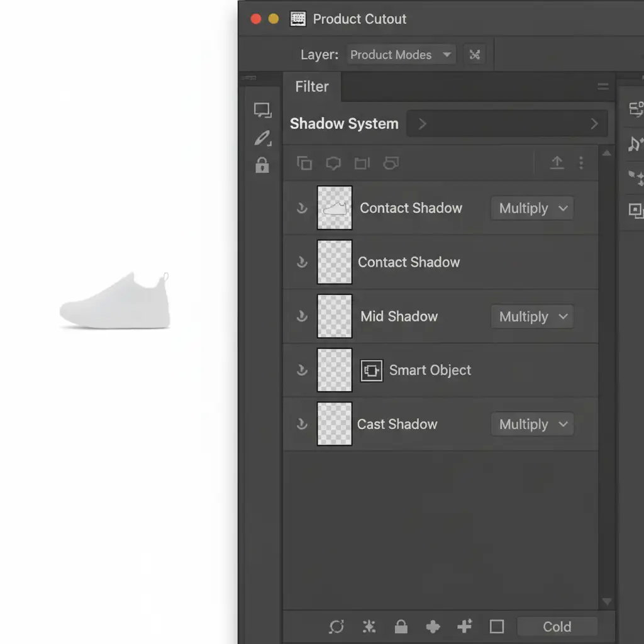Toggle visibility of Smart Object layer

[x=302, y=370]
